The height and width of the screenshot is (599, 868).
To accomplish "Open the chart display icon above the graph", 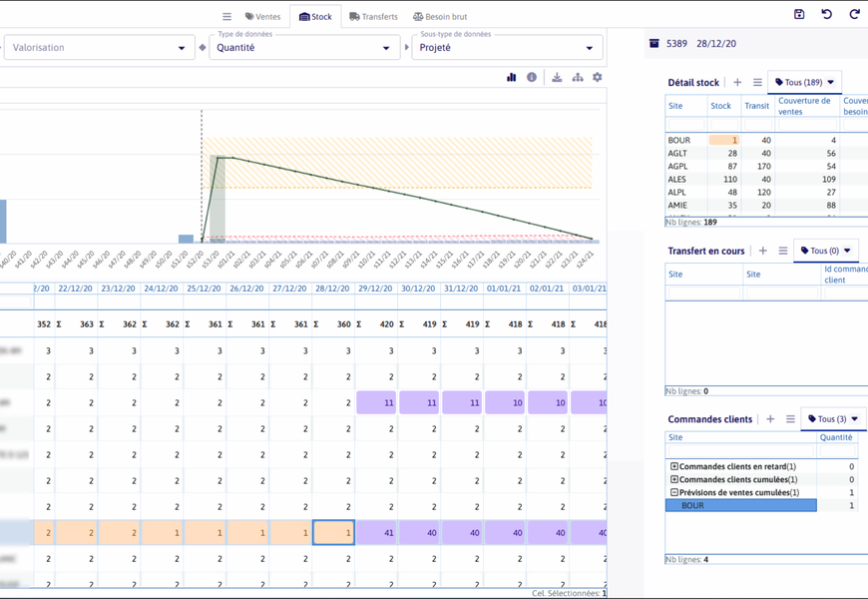I will coord(512,77).
